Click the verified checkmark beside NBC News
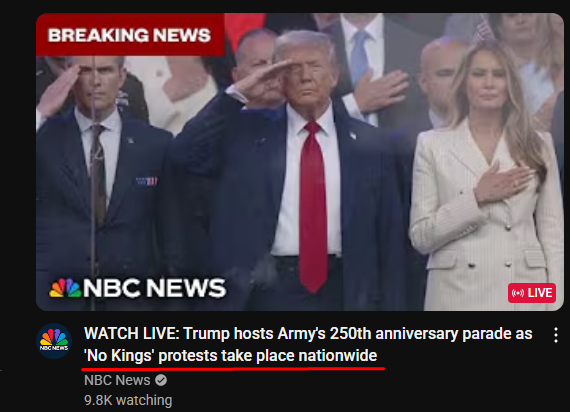Image resolution: width=570 pixels, height=412 pixels. tap(161, 380)
